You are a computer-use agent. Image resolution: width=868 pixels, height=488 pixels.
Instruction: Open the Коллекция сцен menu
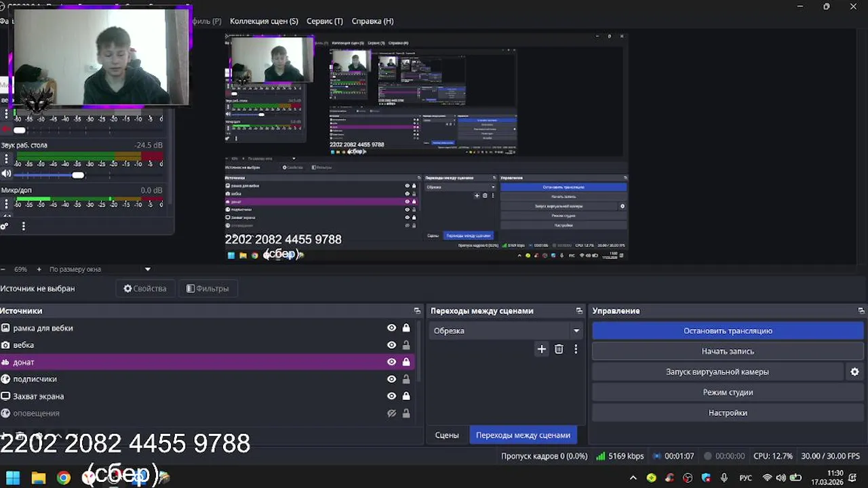point(264,21)
